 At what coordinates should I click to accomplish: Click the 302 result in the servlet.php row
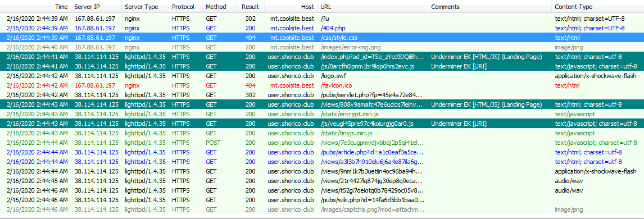(250, 95)
